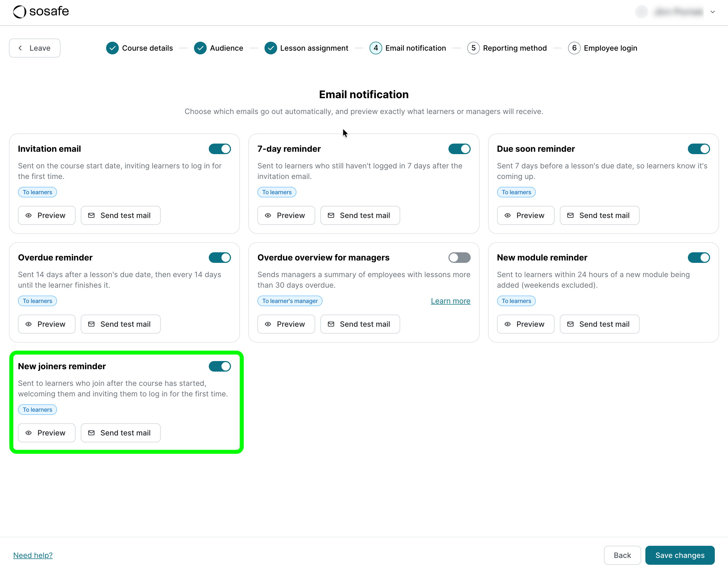Disable the Invitation email toggle

(x=220, y=149)
